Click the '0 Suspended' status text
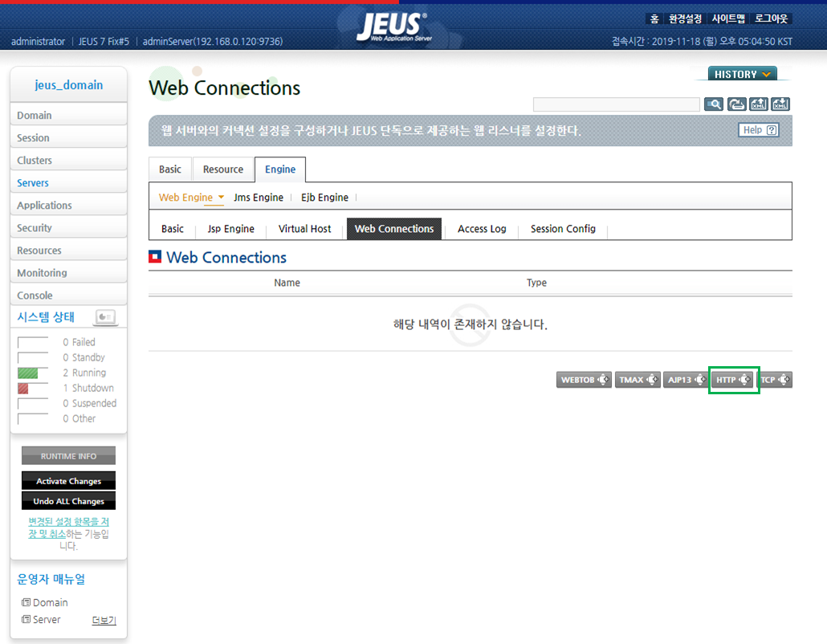The image size is (827, 644). pyautogui.click(x=90, y=403)
